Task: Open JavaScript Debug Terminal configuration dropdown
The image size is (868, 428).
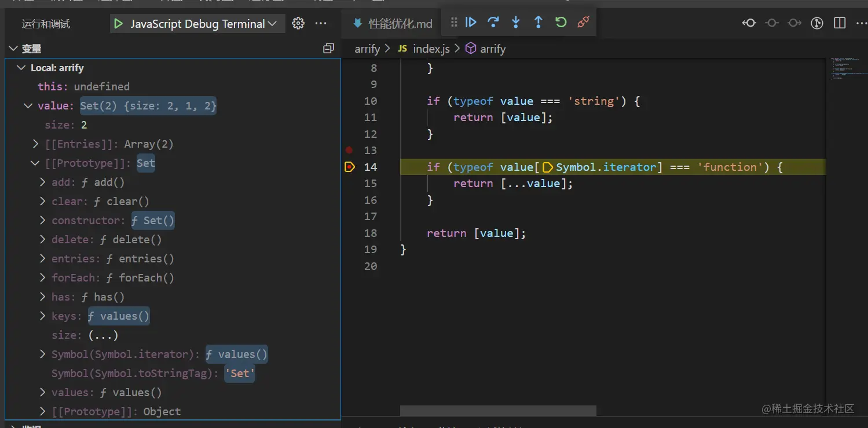Action: (198, 24)
